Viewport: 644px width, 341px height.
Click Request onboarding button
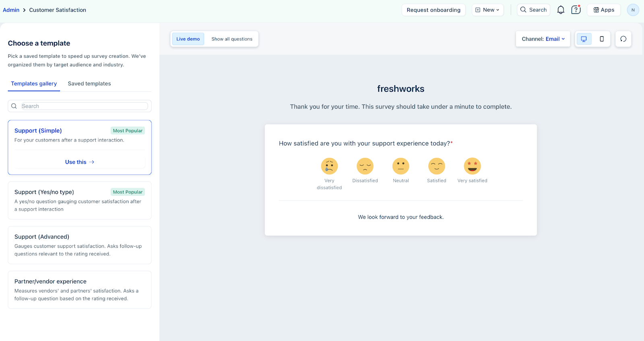pos(433,10)
